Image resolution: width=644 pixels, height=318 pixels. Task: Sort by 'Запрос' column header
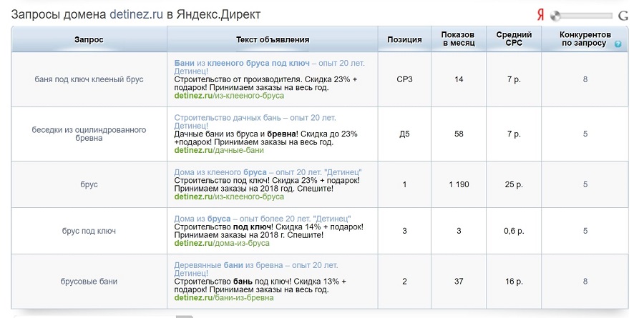pyautogui.click(x=89, y=40)
